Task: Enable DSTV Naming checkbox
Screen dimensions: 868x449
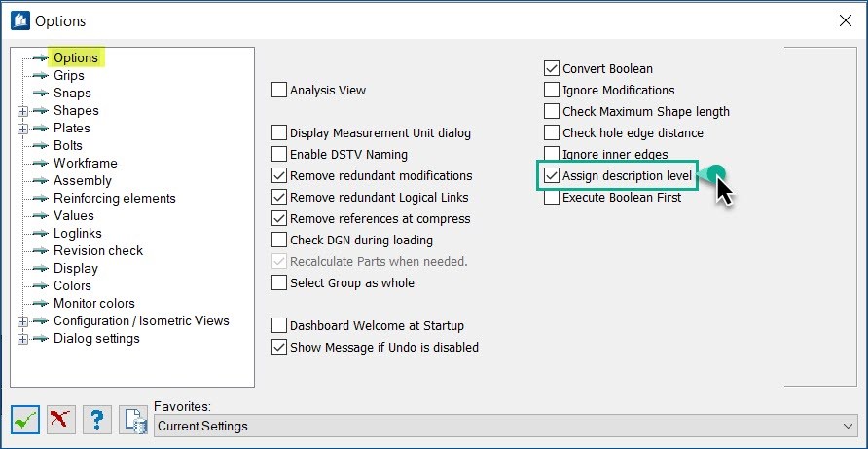Action: (x=279, y=154)
